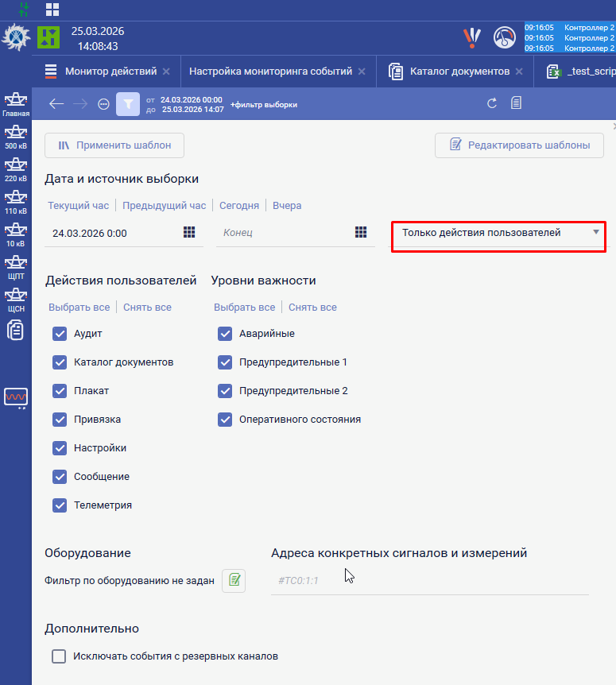
Task: Click the signal address input field
Action: tap(429, 581)
